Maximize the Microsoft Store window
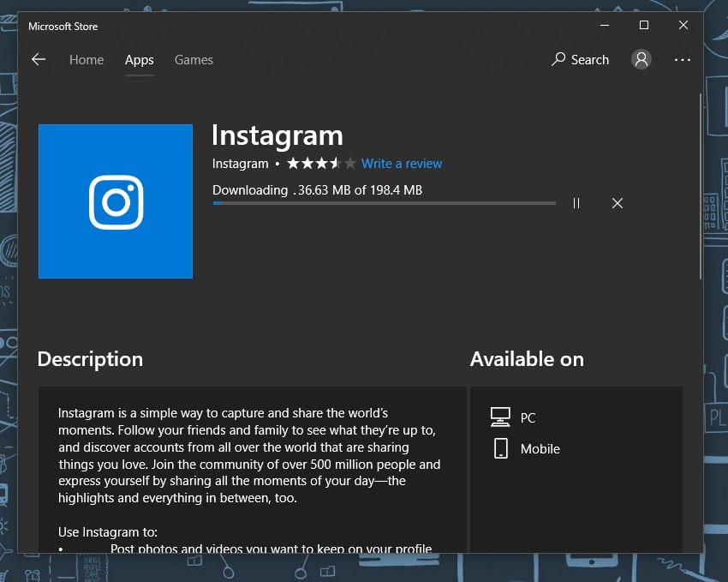The width and height of the screenshot is (728, 582). point(644,25)
